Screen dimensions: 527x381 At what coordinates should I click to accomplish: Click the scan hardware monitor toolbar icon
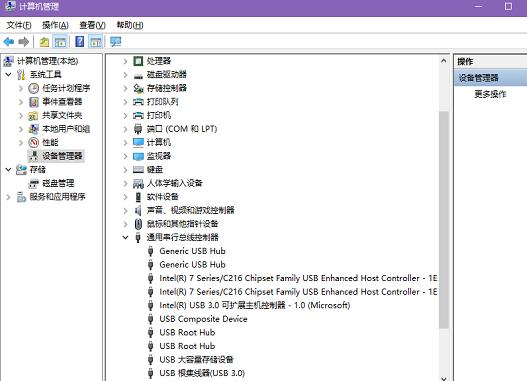point(115,42)
